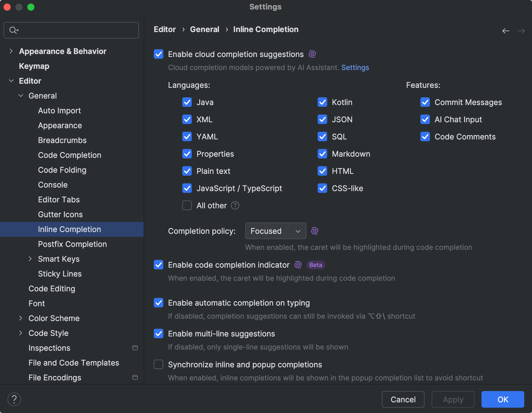
Task: Click the modified-settings indicator beside Inspections
Action: [135, 348]
